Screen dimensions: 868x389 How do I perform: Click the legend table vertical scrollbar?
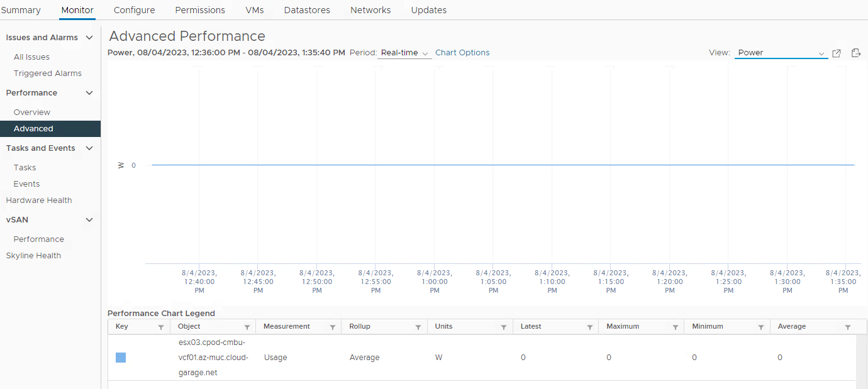pyautogui.click(x=862, y=361)
